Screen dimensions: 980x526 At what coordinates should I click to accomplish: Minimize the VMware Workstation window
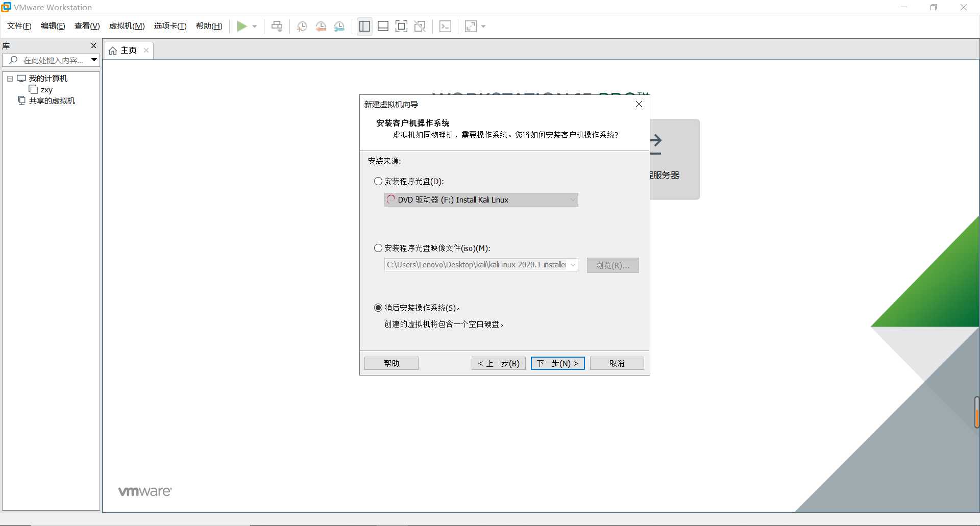(x=904, y=7)
